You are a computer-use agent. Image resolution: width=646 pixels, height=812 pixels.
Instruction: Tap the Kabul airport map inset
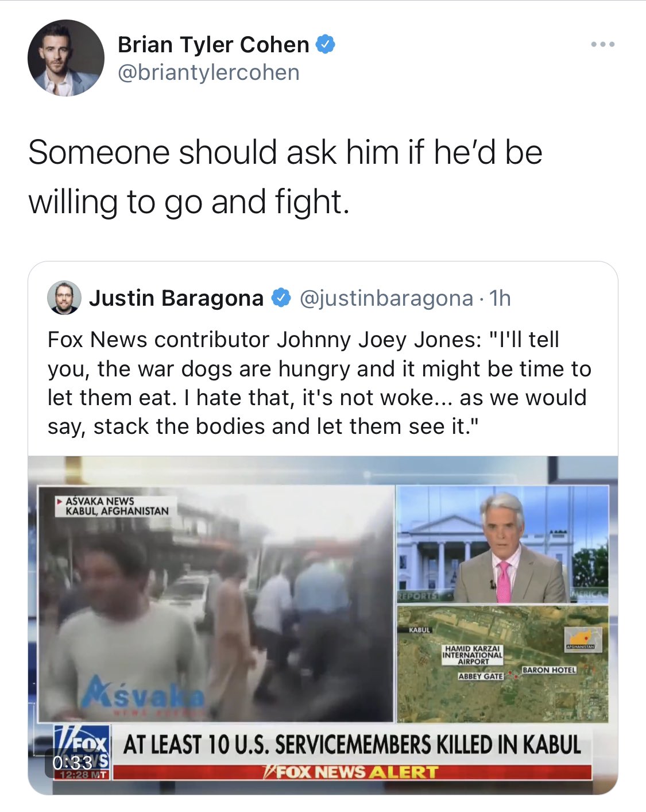coord(502,664)
